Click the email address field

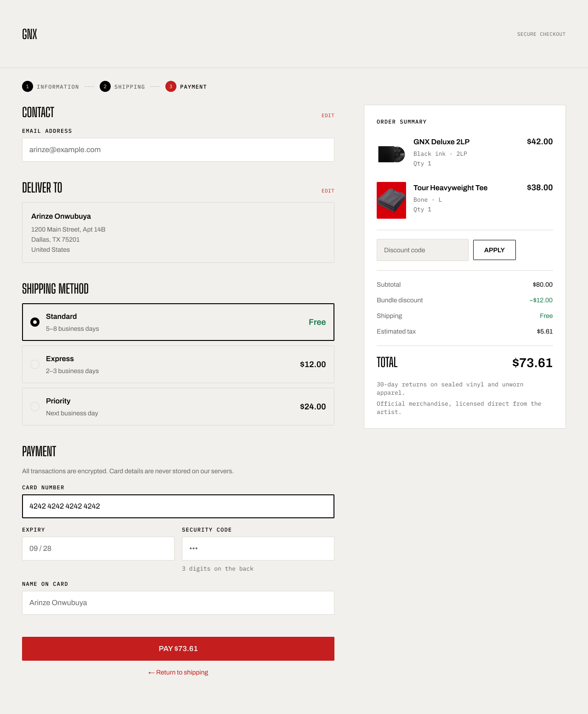(x=178, y=150)
